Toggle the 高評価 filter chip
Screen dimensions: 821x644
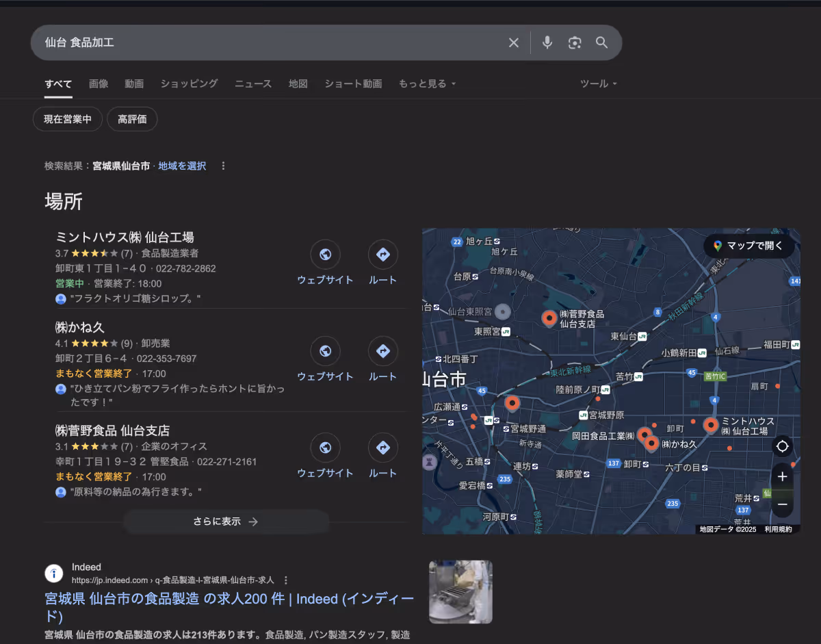click(132, 119)
